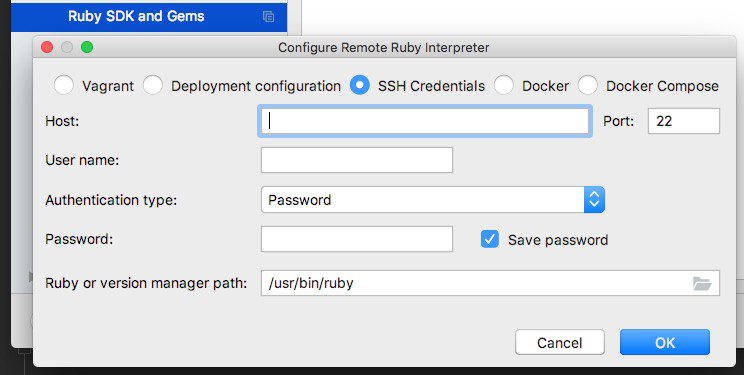The image size is (744, 375).
Task: Click the Ruby or version manager path field
Action: [490, 283]
